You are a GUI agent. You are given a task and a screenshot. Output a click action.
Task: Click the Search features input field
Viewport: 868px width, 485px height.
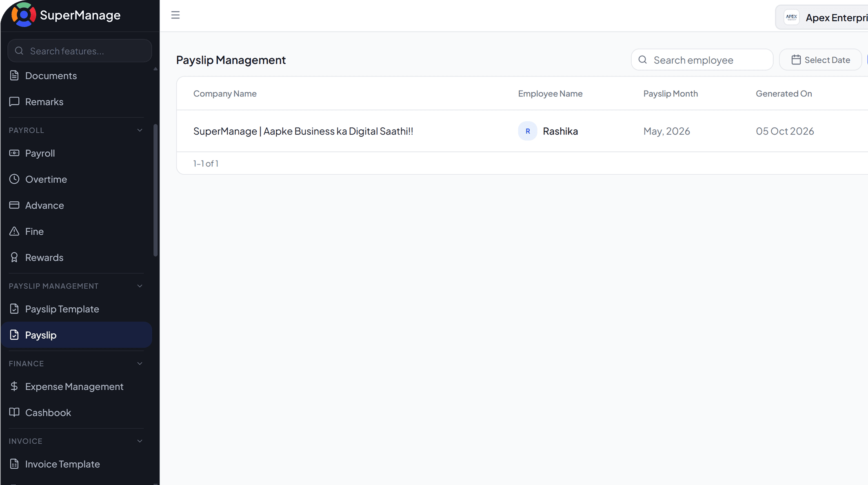pos(80,51)
